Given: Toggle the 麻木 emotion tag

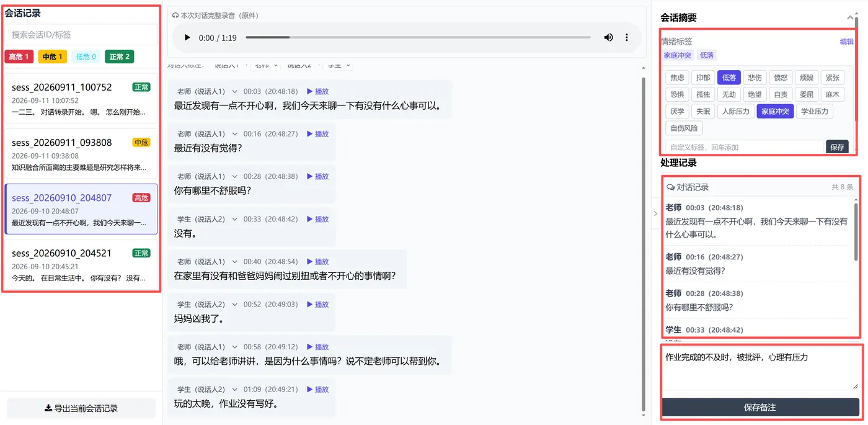Looking at the screenshot, I should point(832,94).
